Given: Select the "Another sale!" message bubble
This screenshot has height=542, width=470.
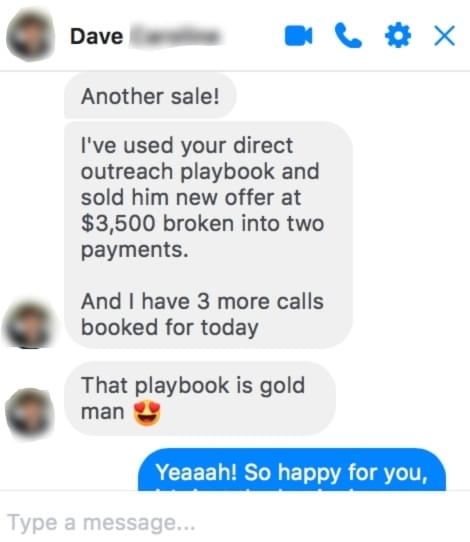Looking at the screenshot, I should point(150,96).
